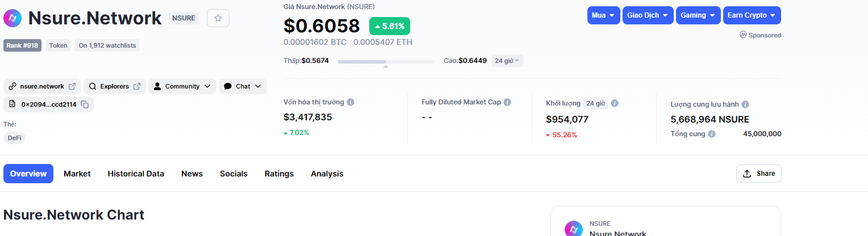Screen dimensions: 868x236
Task: Open the Community dropdown
Action: [182, 86]
